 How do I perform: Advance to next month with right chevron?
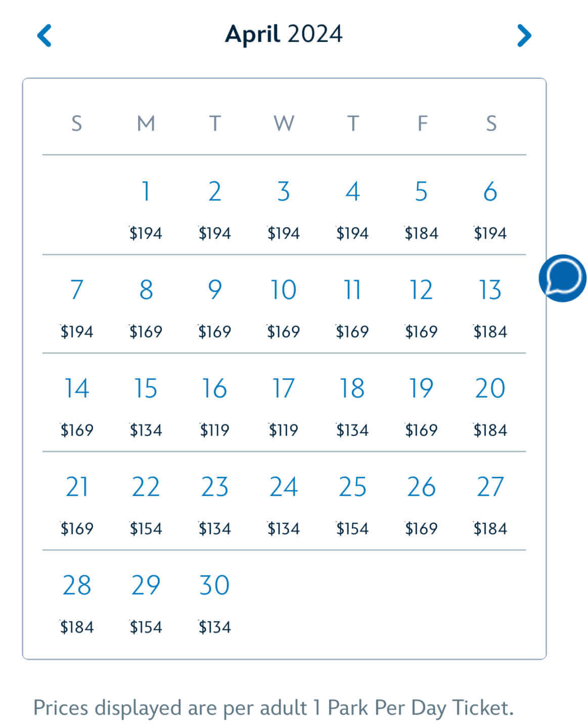[x=524, y=35]
